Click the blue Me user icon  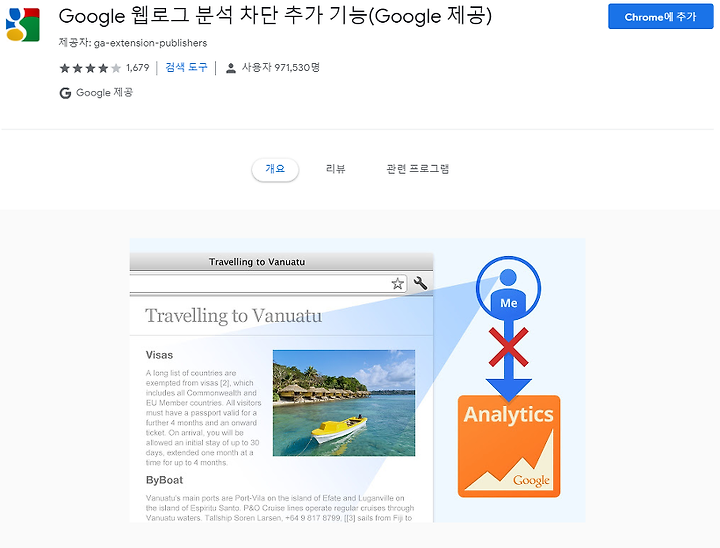[x=508, y=288]
